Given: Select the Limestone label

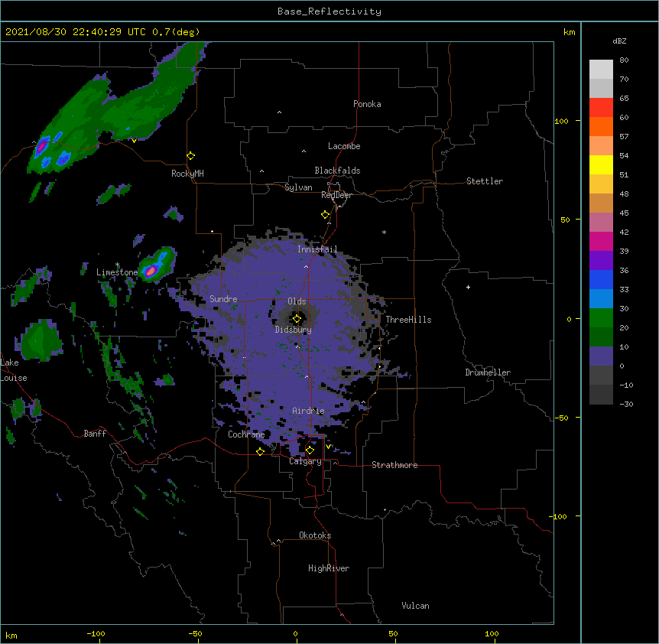Looking at the screenshot, I should tap(117, 272).
